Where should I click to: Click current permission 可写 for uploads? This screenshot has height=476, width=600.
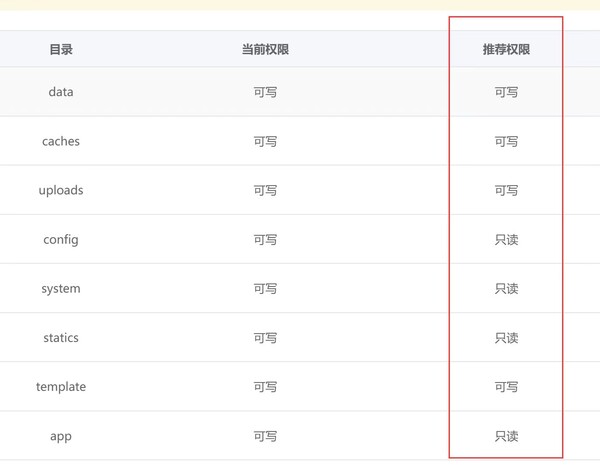265,190
